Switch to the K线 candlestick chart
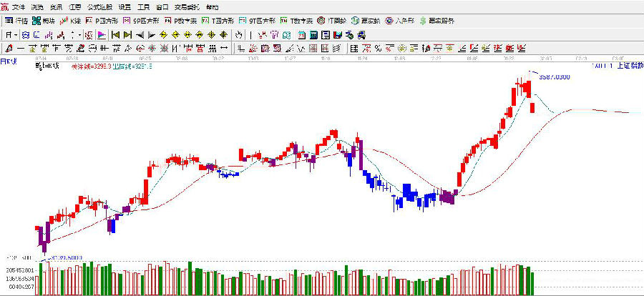The width and height of the screenshot is (644, 296). [71, 21]
